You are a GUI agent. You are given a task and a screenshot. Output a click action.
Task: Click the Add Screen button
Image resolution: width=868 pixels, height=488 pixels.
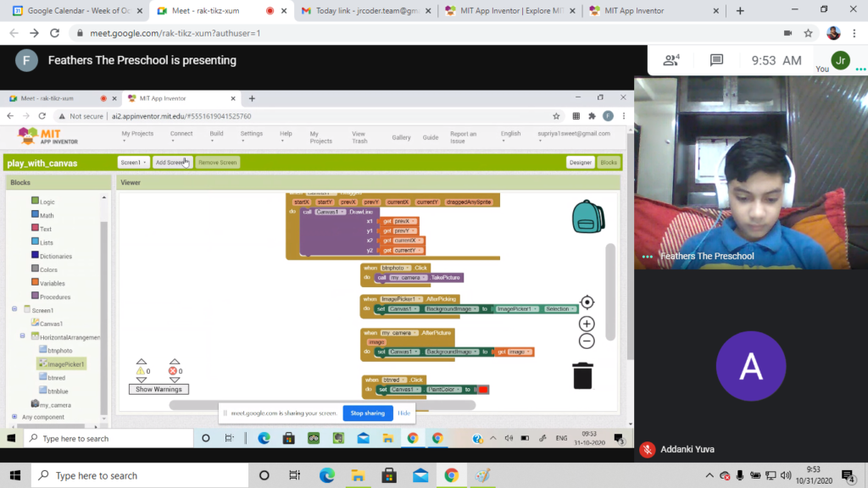pyautogui.click(x=172, y=161)
